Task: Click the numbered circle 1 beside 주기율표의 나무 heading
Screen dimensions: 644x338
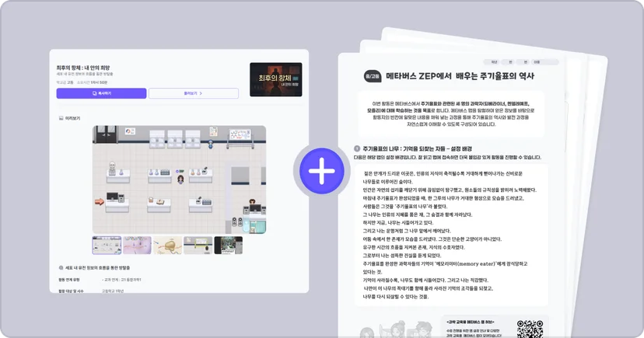Action: coord(357,148)
